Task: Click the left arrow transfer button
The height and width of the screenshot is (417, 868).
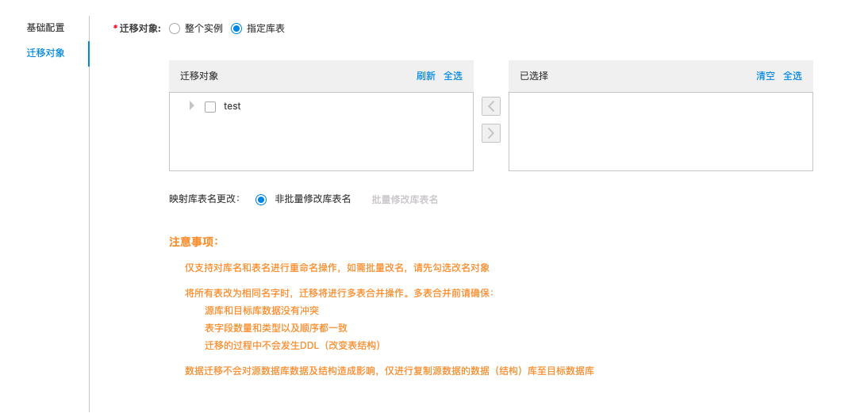Action: click(x=491, y=106)
